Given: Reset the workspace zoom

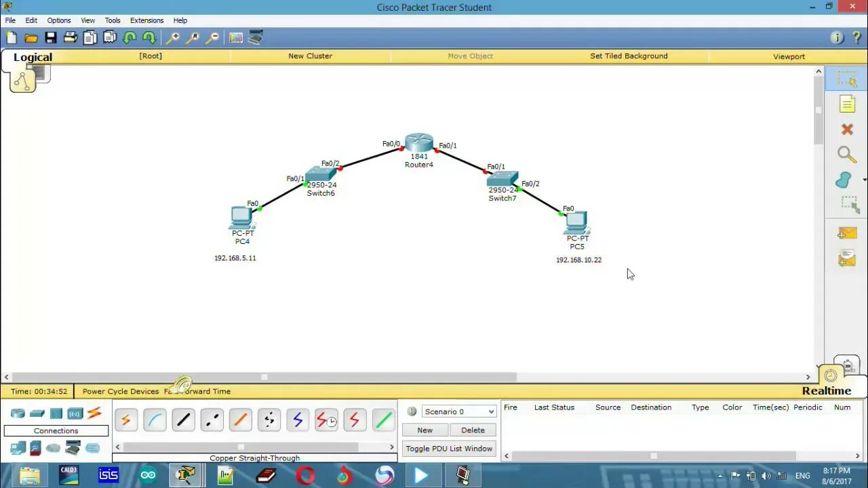Looking at the screenshot, I should pyautogui.click(x=193, y=38).
